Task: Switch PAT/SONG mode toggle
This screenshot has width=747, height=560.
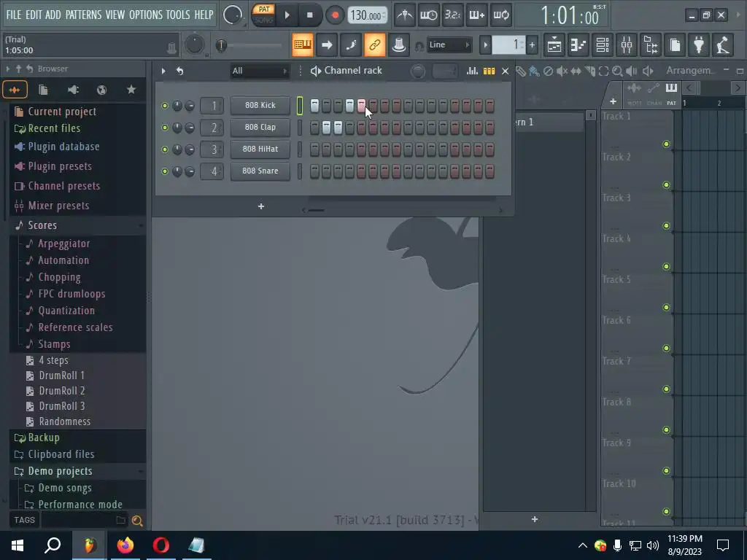Action: click(x=263, y=15)
